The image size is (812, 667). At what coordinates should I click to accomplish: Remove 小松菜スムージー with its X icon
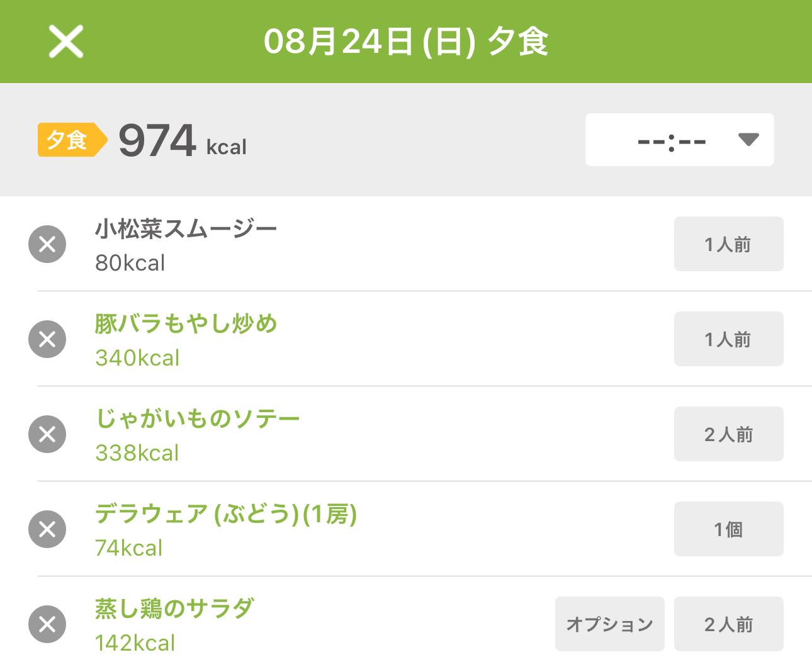47,244
